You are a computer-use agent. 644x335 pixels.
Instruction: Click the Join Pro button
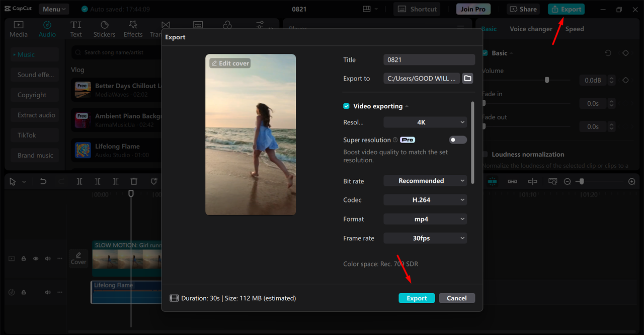coord(473,9)
